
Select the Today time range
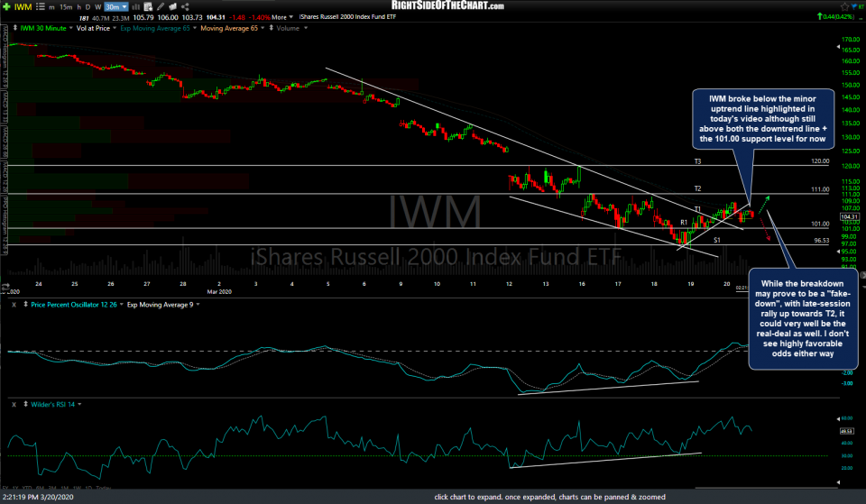[103, 488]
